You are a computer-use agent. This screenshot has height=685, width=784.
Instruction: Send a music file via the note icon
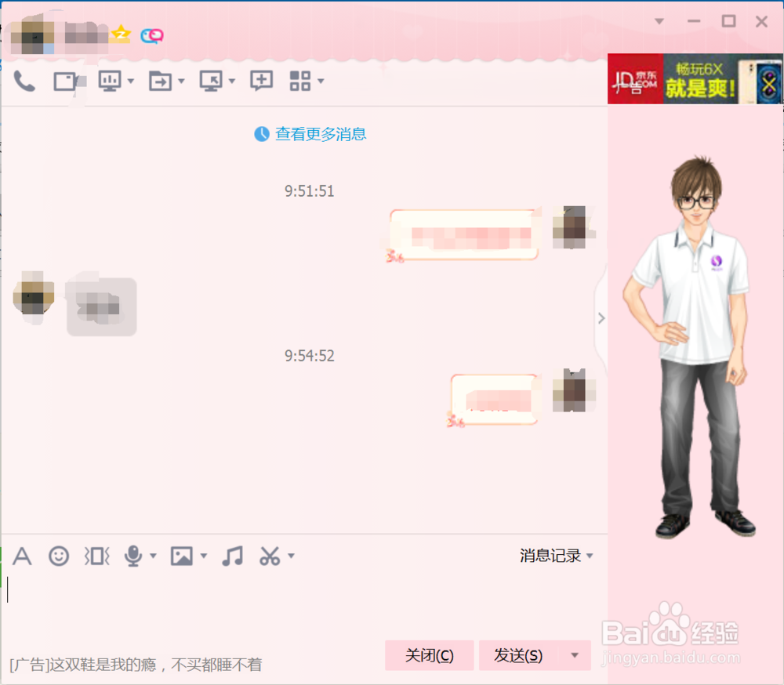(x=231, y=556)
